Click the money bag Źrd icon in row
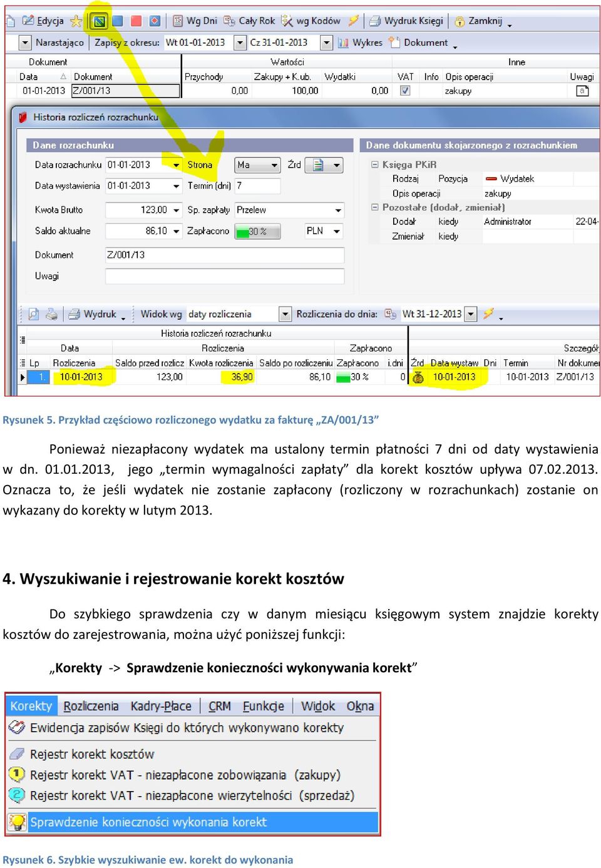 click(418, 377)
